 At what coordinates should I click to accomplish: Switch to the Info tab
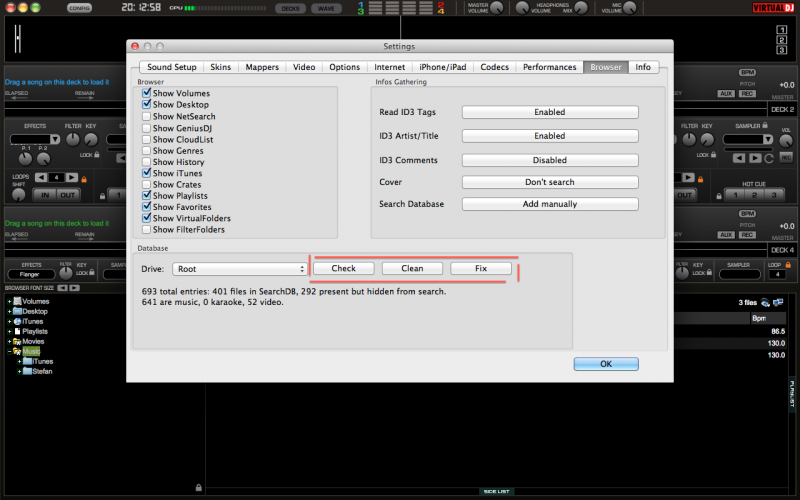click(643, 67)
